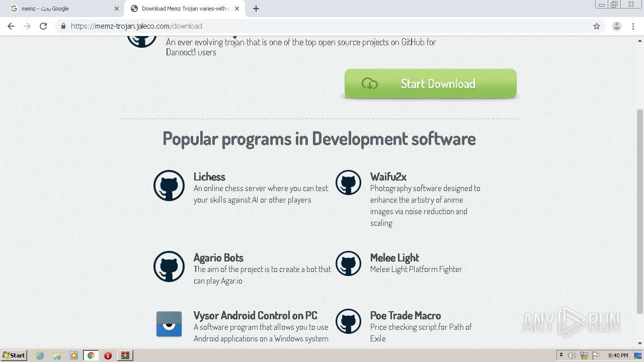The width and height of the screenshot is (644, 362).
Task: Open Internet Explorer from the taskbar
Action: [x=40, y=355]
